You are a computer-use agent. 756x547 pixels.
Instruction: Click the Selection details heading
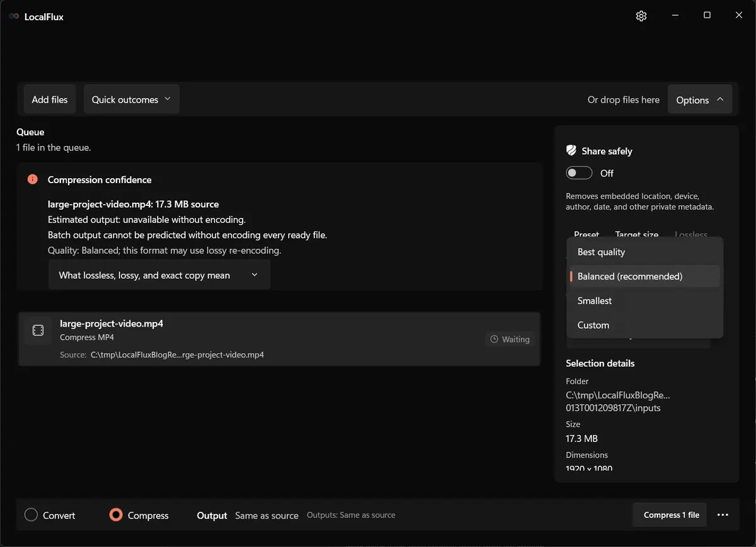tap(600, 363)
